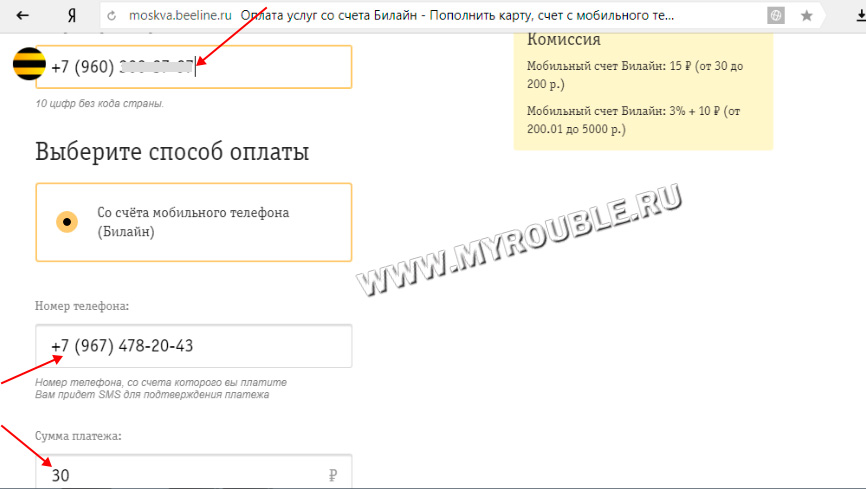866x489 pixels.
Task: Click the Beeline striped logo icon
Action: 29,64
